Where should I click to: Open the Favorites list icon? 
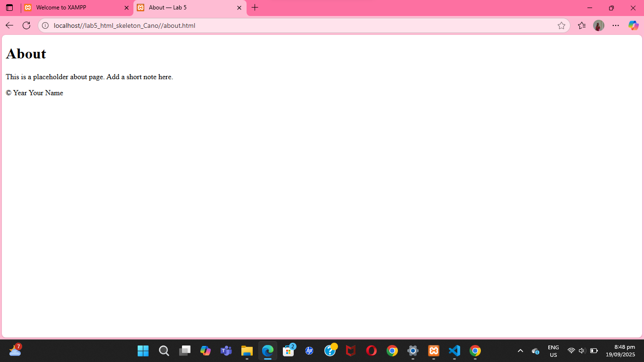click(x=582, y=25)
